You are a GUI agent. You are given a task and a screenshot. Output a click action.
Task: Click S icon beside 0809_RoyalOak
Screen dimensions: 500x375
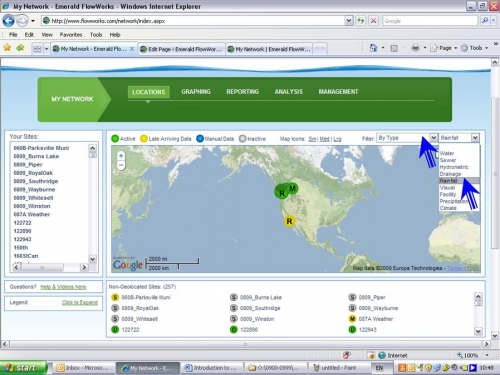(x=115, y=308)
